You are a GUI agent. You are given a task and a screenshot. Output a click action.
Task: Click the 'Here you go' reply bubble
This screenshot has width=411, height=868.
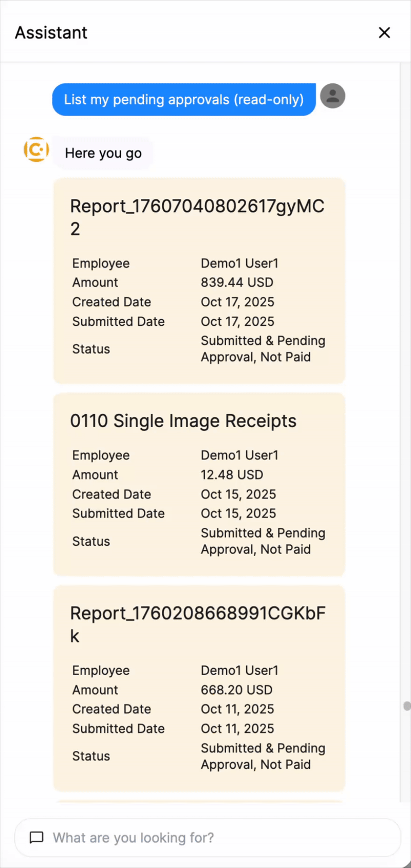point(103,153)
